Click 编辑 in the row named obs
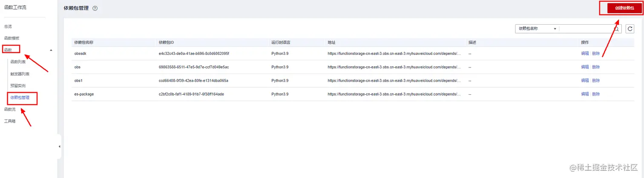The height and width of the screenshot is (178, 644). click(585, 67)
